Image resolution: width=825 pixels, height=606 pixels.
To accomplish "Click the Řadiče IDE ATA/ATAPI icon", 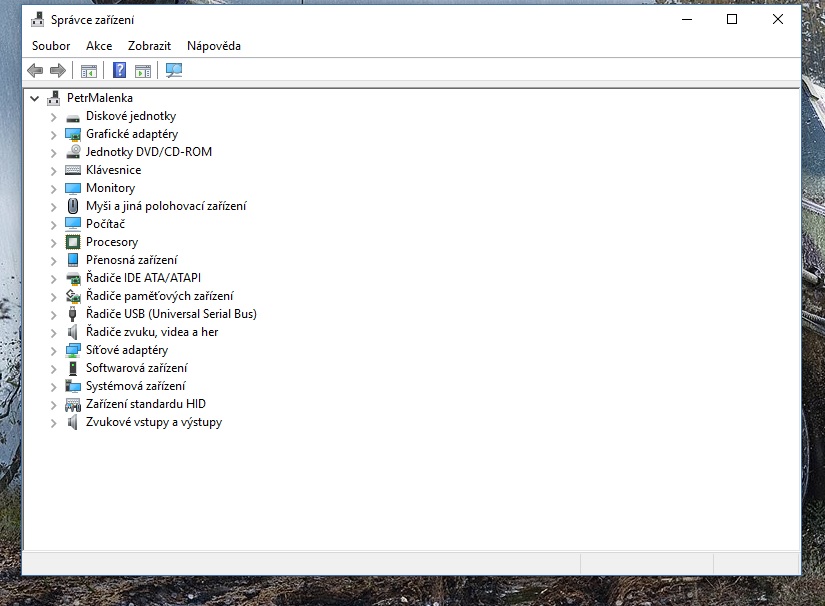I will tap(73, 278).
